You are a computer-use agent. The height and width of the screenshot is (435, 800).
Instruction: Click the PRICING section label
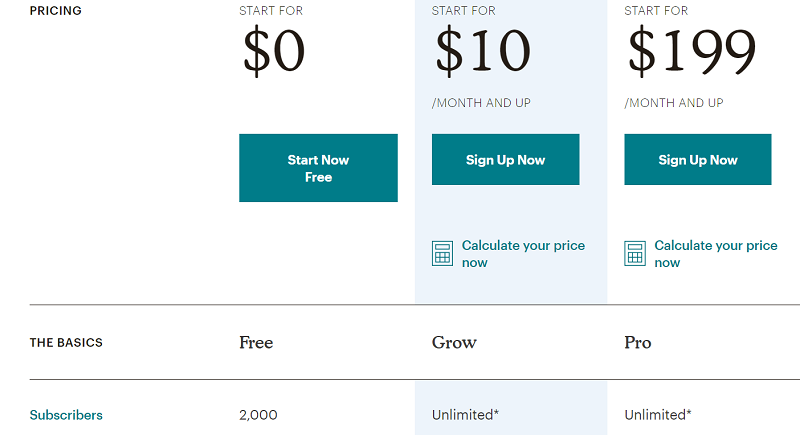(56, 11)
